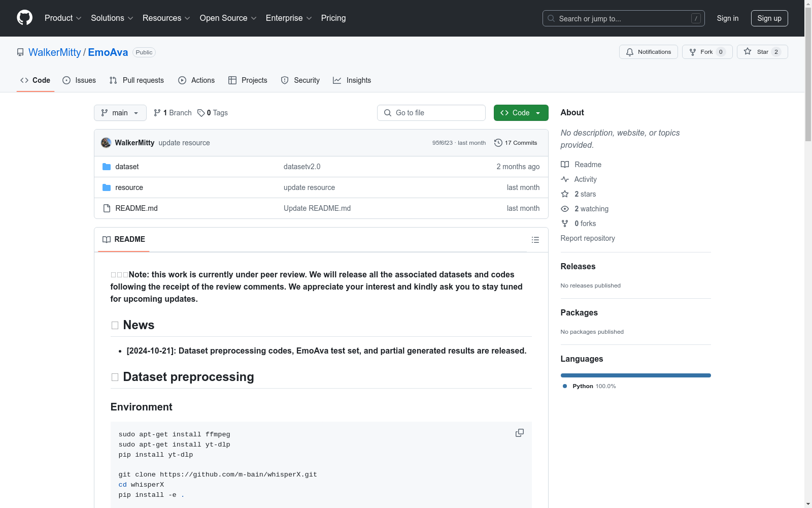Open the GitHub home logo
The image size is (812, 508).
[x=24, y=18]
